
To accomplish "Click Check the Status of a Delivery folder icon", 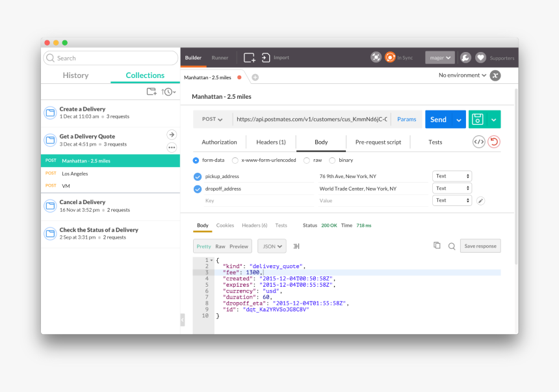I will (50, 233).
